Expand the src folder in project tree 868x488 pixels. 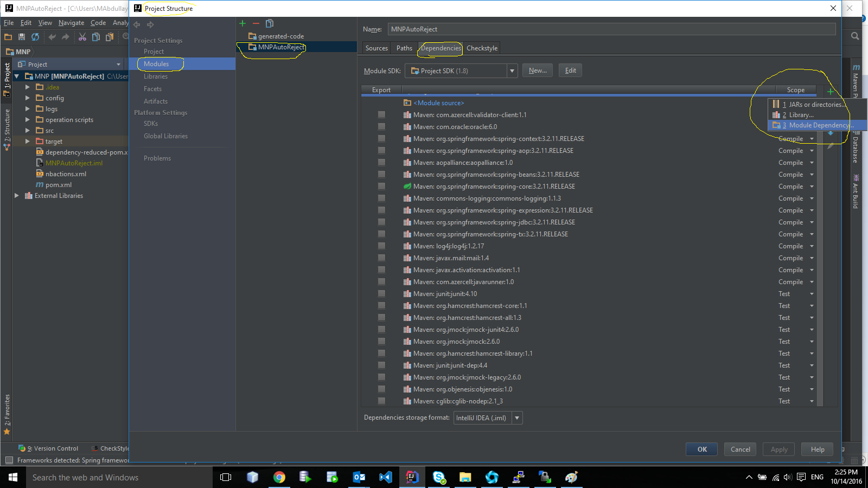pos(28,131)
